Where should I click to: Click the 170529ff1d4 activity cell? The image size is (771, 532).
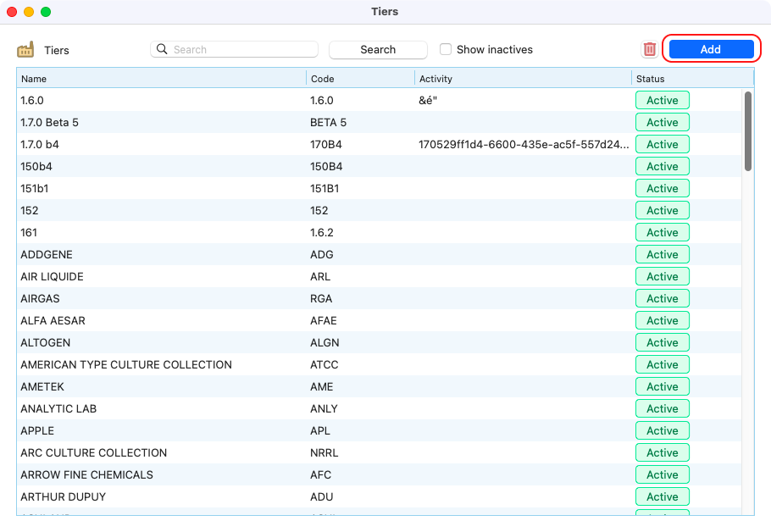[x=524, y=145]
